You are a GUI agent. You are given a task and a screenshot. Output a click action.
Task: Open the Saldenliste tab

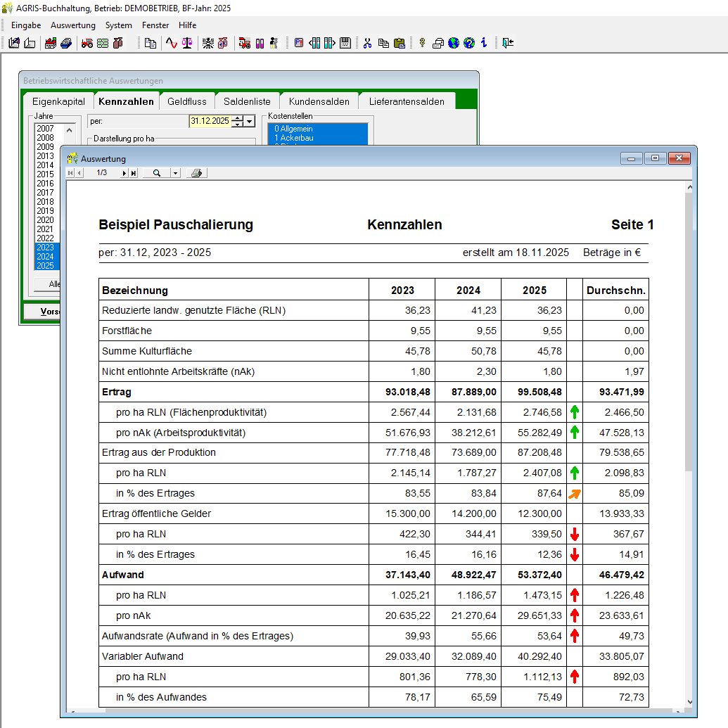coord(247,101)
